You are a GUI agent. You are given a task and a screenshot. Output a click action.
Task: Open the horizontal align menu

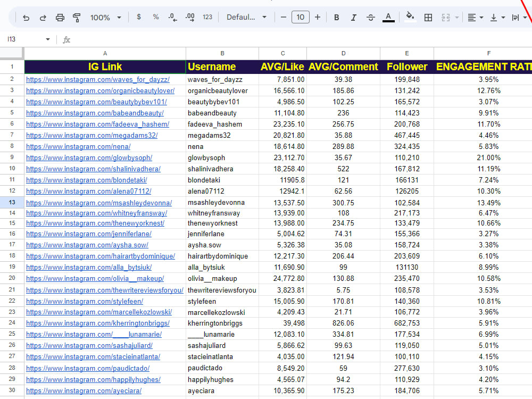[x=473, y=17]
